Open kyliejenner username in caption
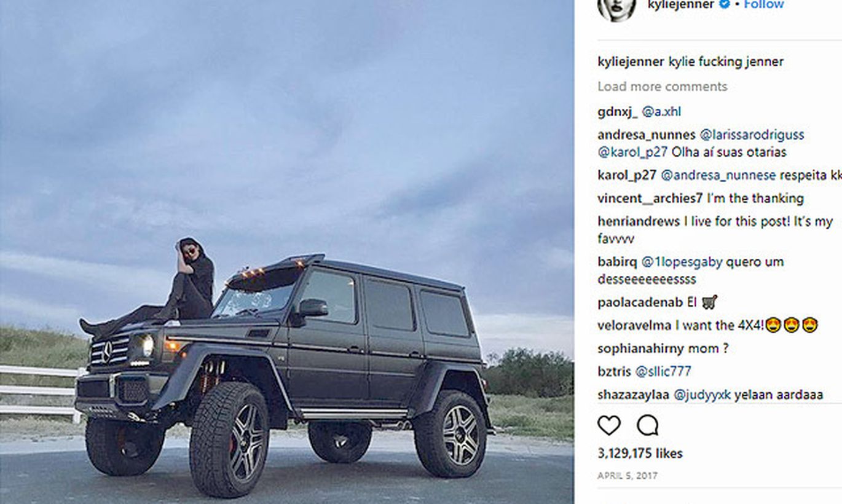This screenshot has width=842, height=504. 631,62
